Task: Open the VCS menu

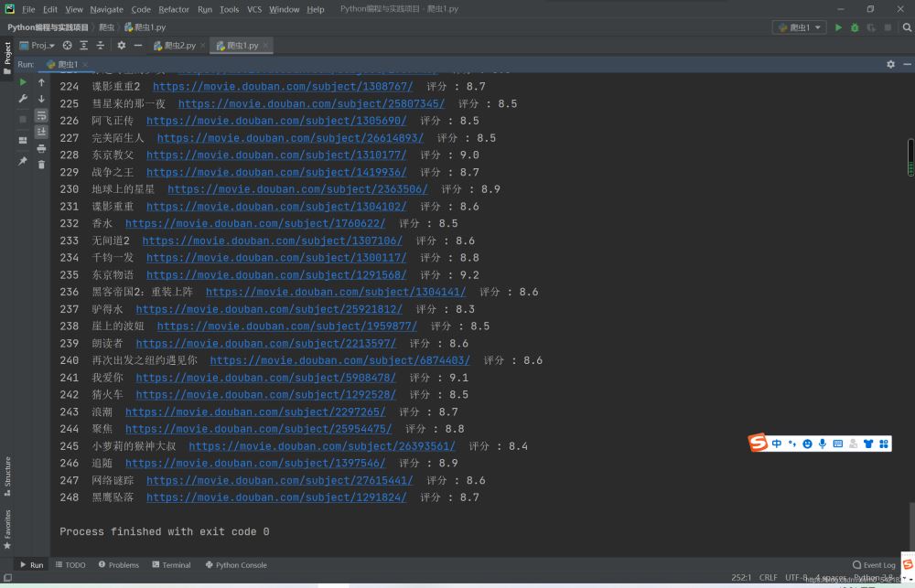Action: click(x=254, y=9)
